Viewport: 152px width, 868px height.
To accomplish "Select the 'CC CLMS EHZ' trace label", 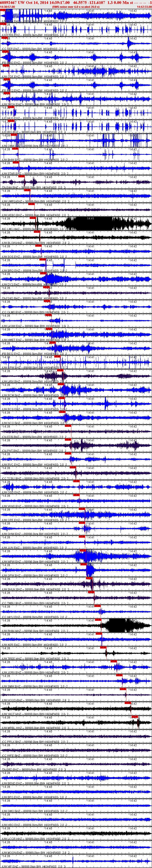I will tap(35, 312).
